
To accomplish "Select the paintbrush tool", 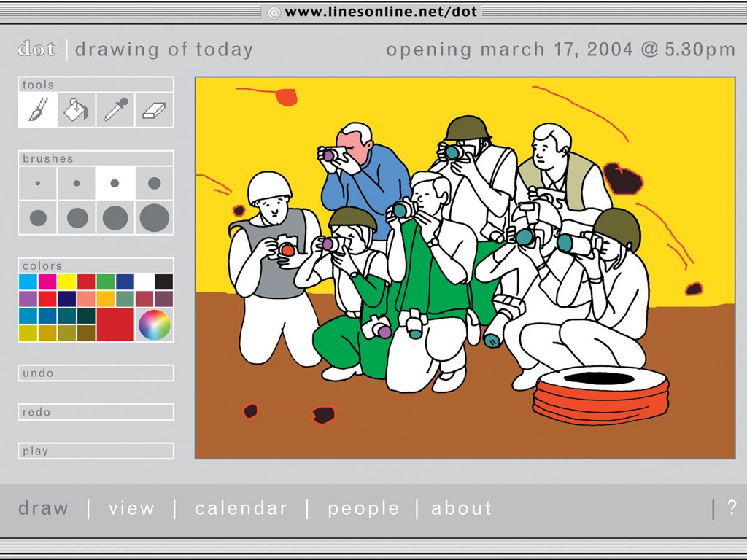I will (x=38, y=109).
